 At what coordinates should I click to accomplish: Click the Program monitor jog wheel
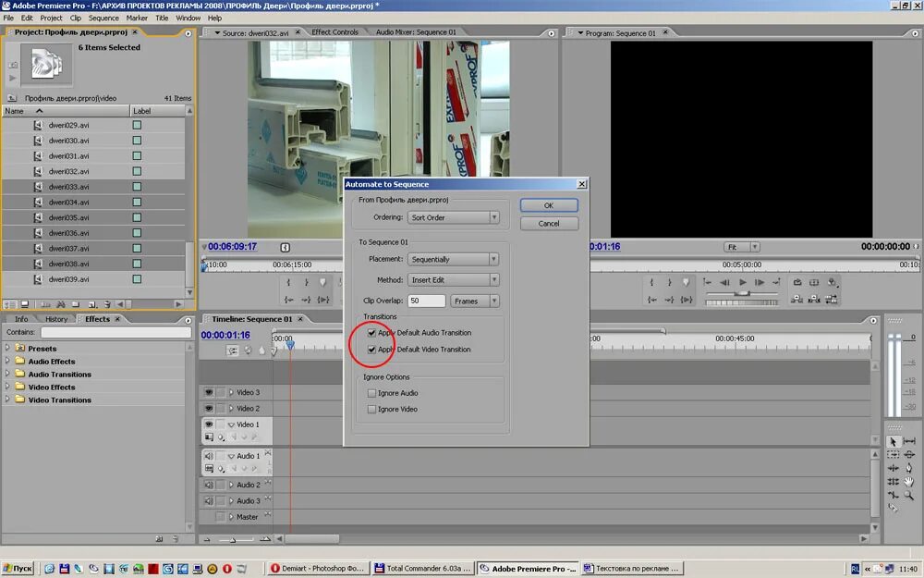tap(742, 302)
